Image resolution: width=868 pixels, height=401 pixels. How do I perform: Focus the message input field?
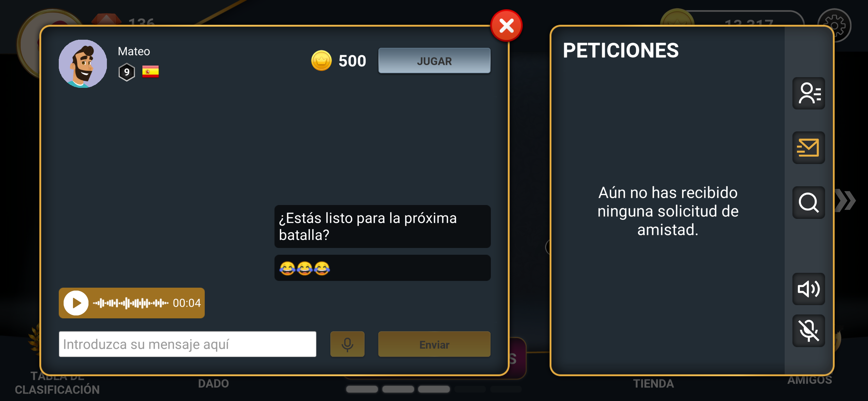click(x=187, y=344)
